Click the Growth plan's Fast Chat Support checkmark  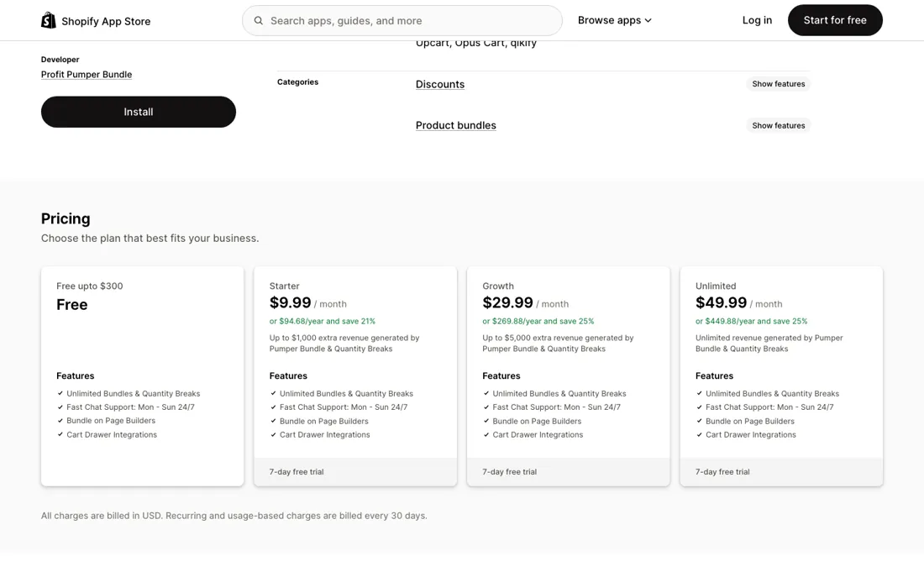[x=486, y=407]
